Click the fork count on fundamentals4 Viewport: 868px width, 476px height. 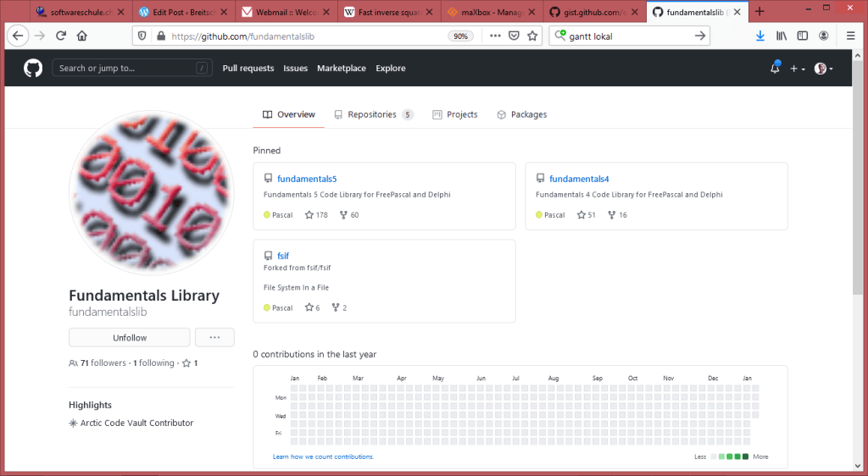[617, 215]
